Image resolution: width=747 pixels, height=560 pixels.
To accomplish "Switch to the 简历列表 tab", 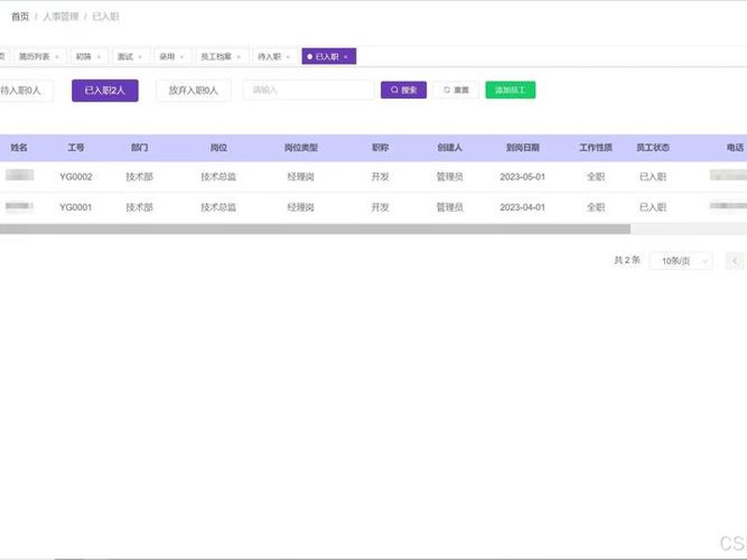I will (40, 57).
